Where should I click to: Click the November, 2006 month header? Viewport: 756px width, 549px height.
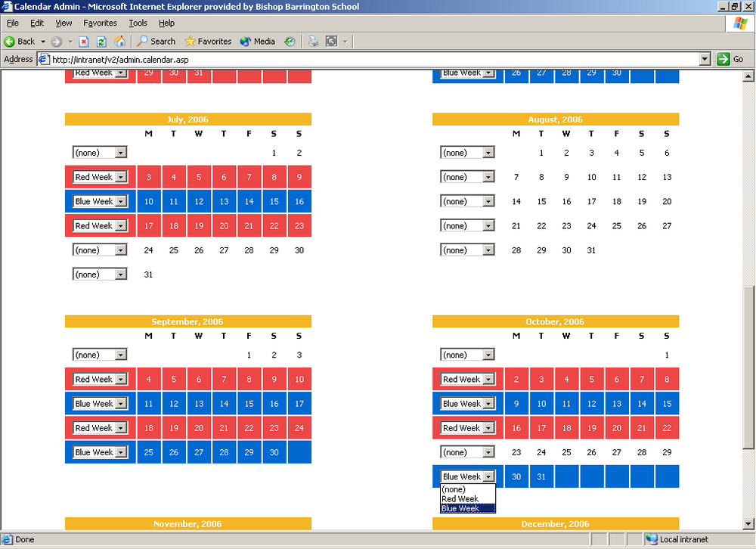tap(188, 523)
